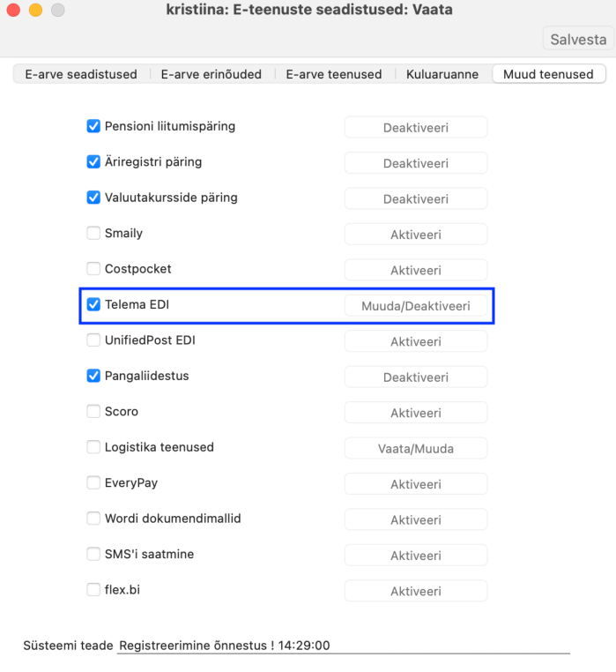Click the Süsteemi teade label
The height and width of the screenshot is (672, 616).
68,646
